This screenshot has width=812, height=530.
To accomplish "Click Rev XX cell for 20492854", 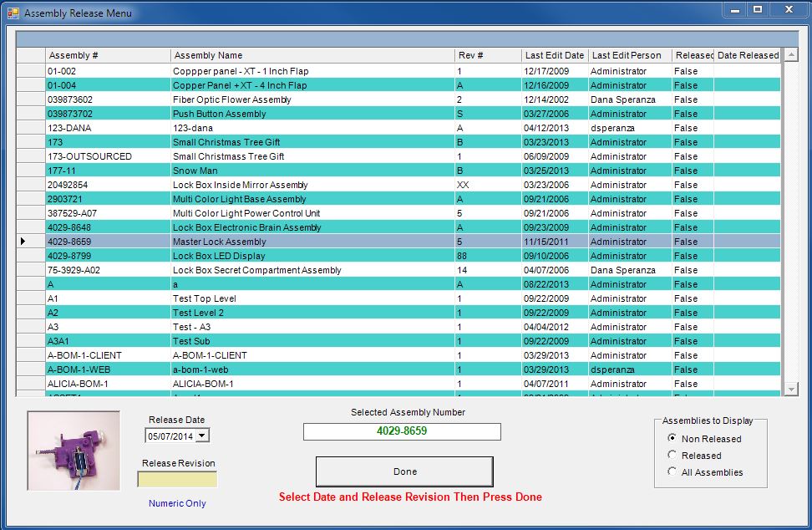I will (x=488, y=185).
